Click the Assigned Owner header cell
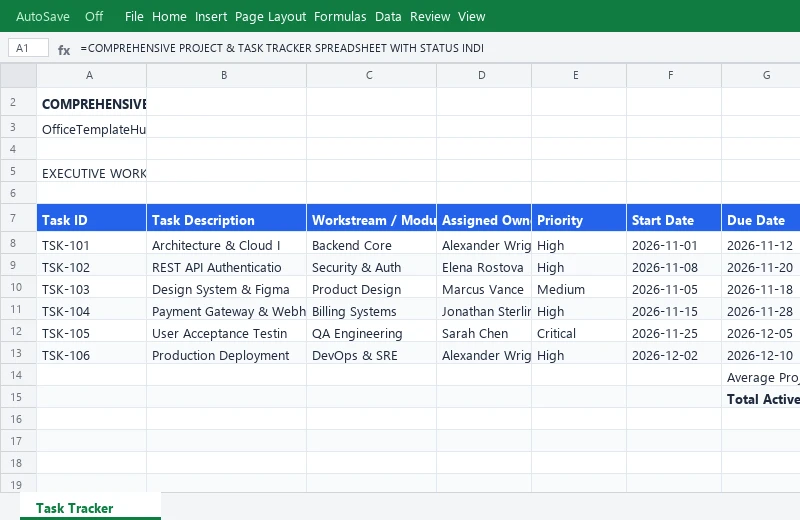Screen dimensions: 800x520 click(x=484, y=218)
